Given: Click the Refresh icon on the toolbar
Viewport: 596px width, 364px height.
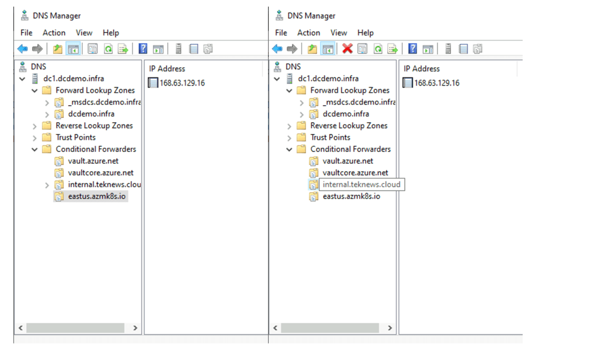Looking at the screenshot, I should coord(108,48).
